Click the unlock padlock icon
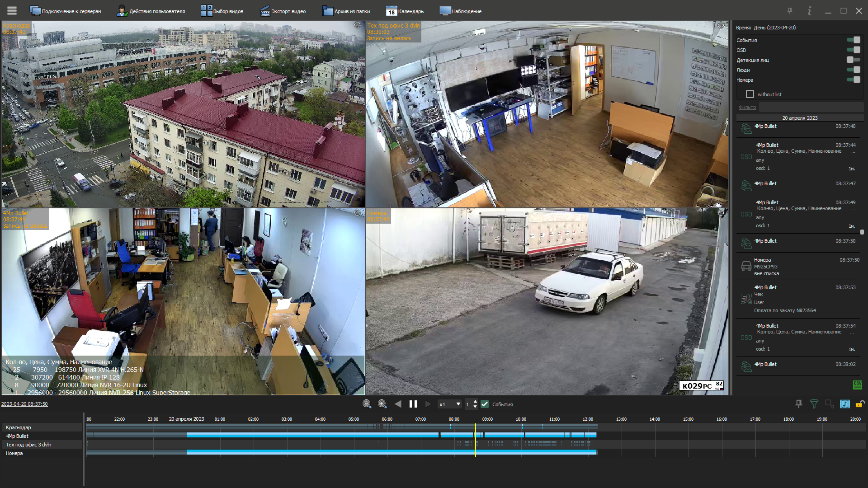 860,404
